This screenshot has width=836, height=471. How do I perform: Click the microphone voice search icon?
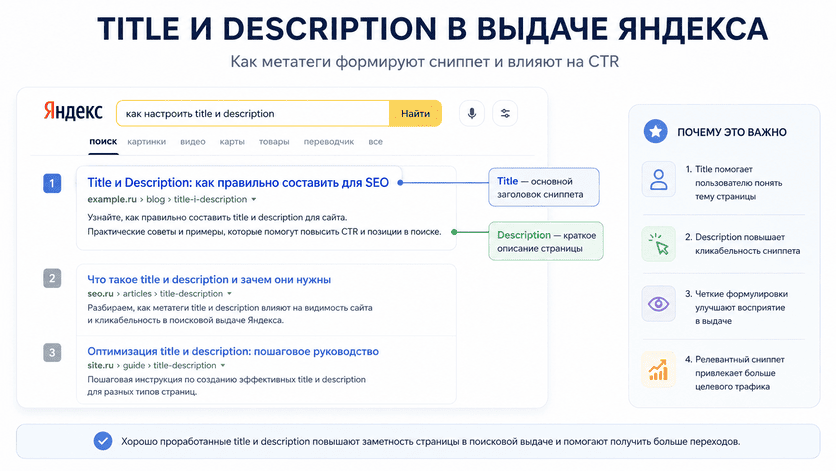(472, 113)
